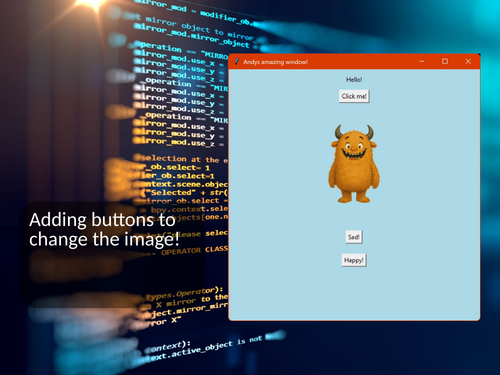This screenshot has width=500, height=375.
Task: Click the monster's left horn
Action: pos(339,132)
